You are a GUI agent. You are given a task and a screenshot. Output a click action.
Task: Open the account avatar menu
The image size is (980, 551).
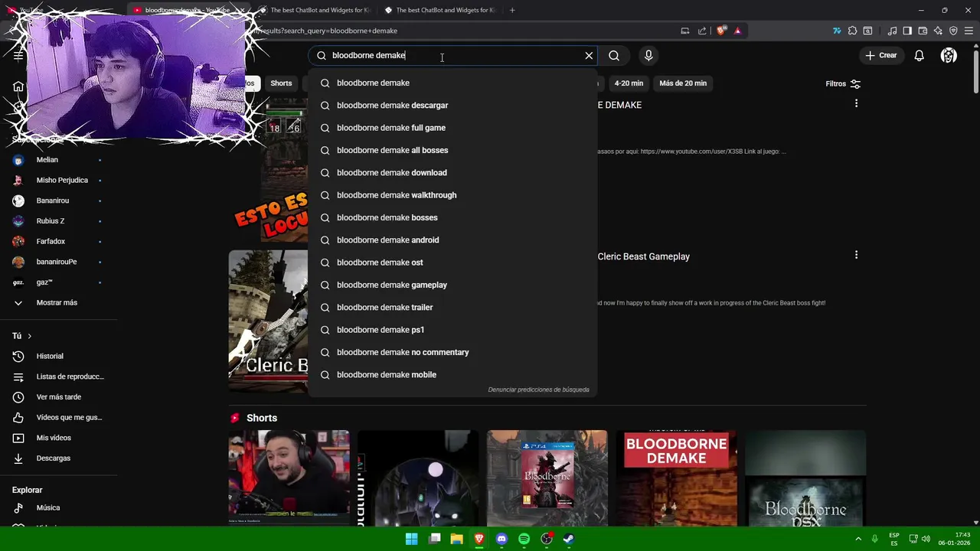pos(949,55)
